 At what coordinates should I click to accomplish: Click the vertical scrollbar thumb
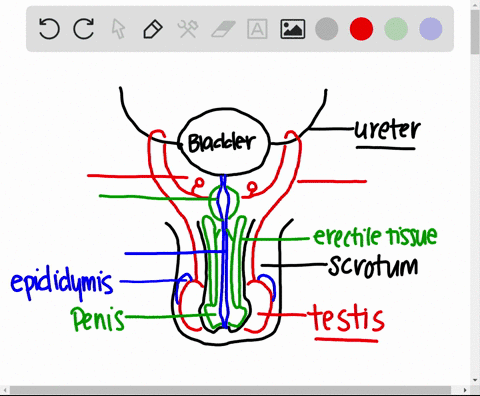click(475, 32)
